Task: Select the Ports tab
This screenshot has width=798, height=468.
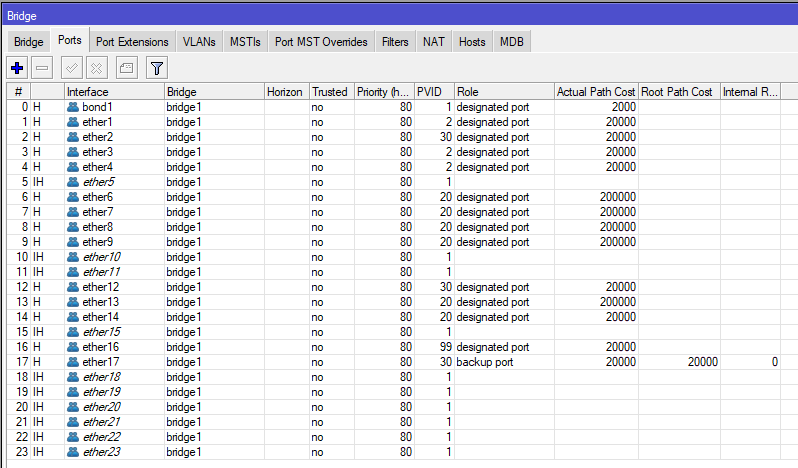Action: click(70, 40)
